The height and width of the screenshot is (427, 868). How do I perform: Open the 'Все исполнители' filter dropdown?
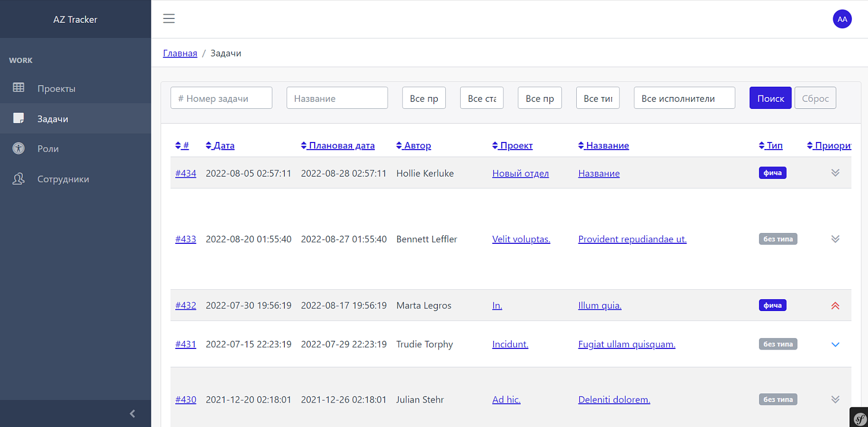(x=685, y=98)
